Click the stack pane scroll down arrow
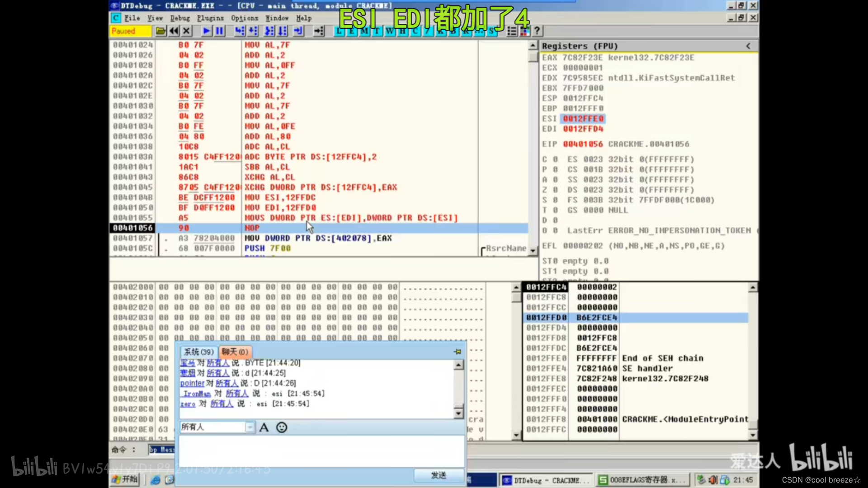The image size is (868, 488). tap(753, 436)
